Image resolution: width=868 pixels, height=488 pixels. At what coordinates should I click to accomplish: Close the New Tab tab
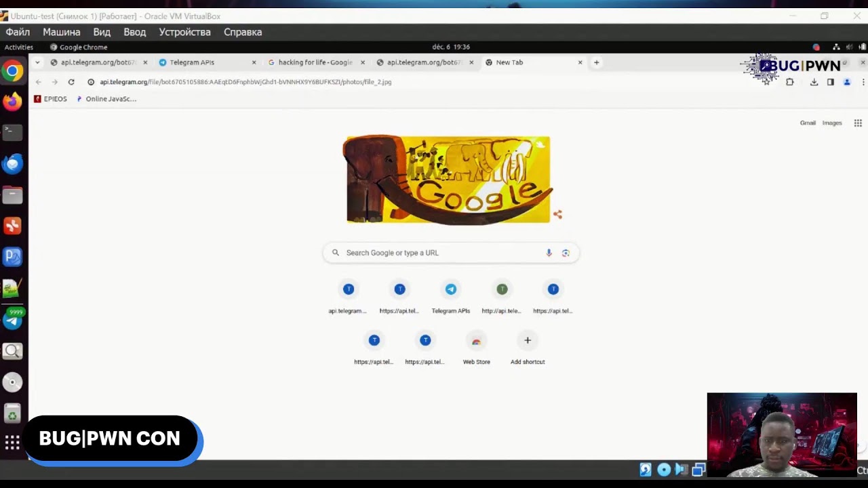click(580, 62)
